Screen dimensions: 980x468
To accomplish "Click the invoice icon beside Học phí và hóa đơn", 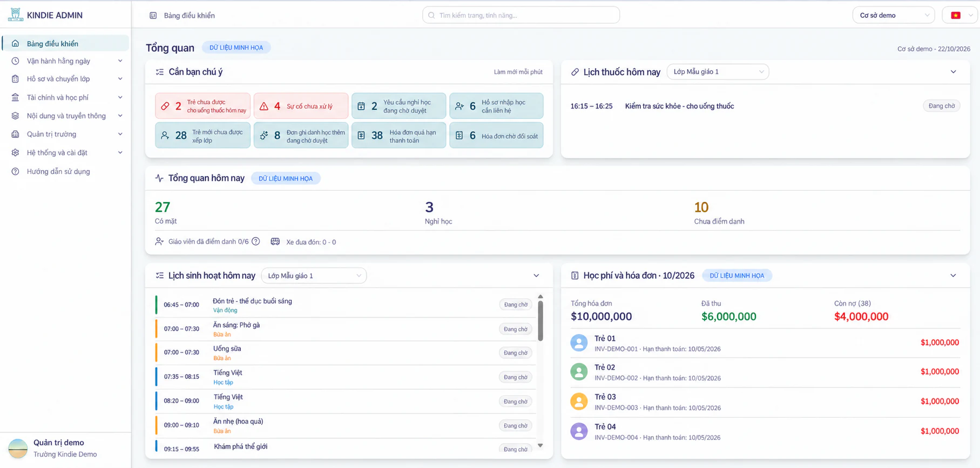I will pos(575,276).
